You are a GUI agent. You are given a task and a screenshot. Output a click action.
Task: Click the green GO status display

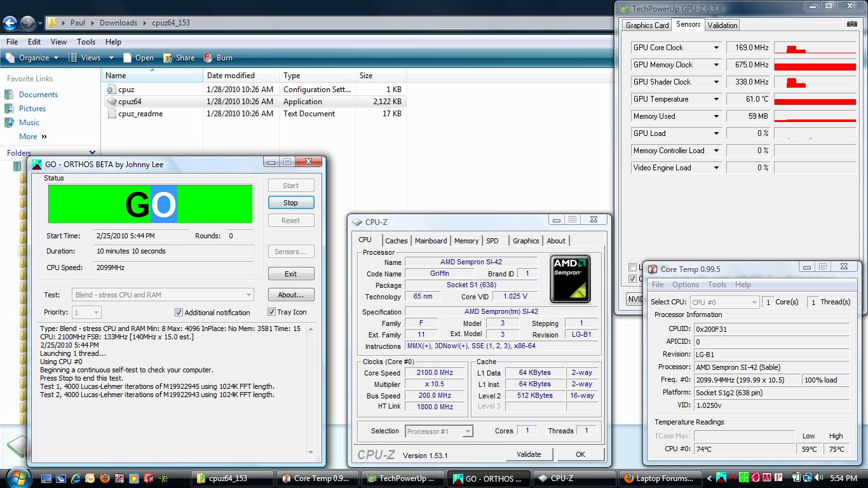(x=151, y=204)
